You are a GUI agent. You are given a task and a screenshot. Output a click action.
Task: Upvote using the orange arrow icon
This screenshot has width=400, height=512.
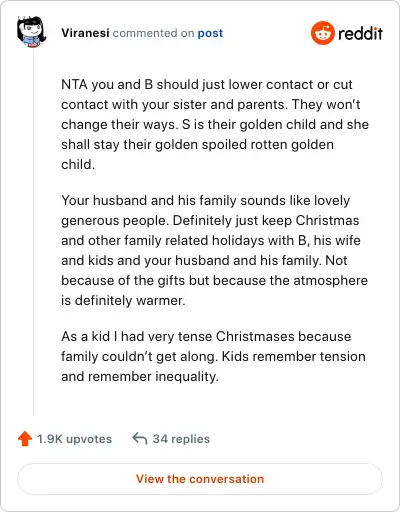click(x=25, y=439)
